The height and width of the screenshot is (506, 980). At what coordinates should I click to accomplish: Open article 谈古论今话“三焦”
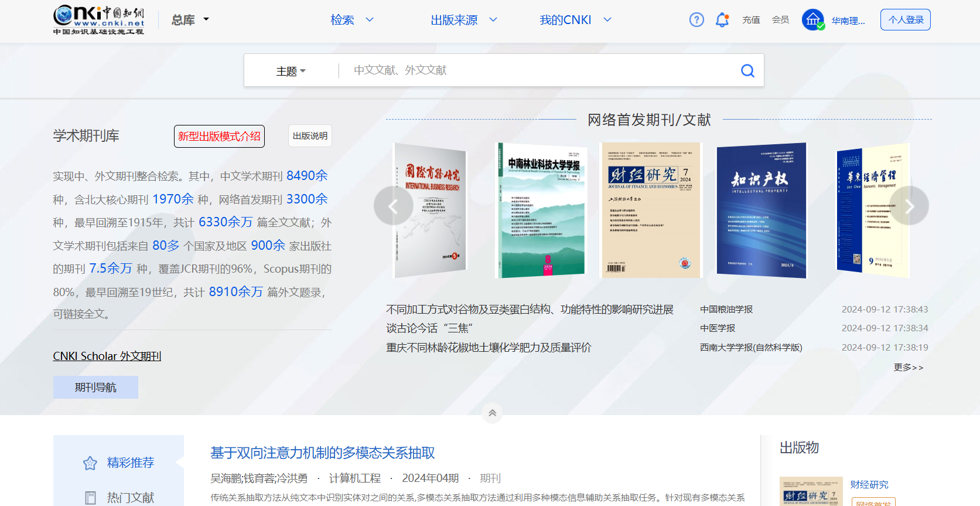coord(429,328)
